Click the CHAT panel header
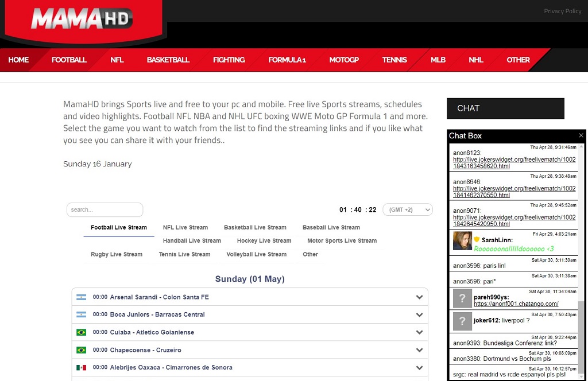The width and height of the screenshot is (588, 381). pos(505,108)
